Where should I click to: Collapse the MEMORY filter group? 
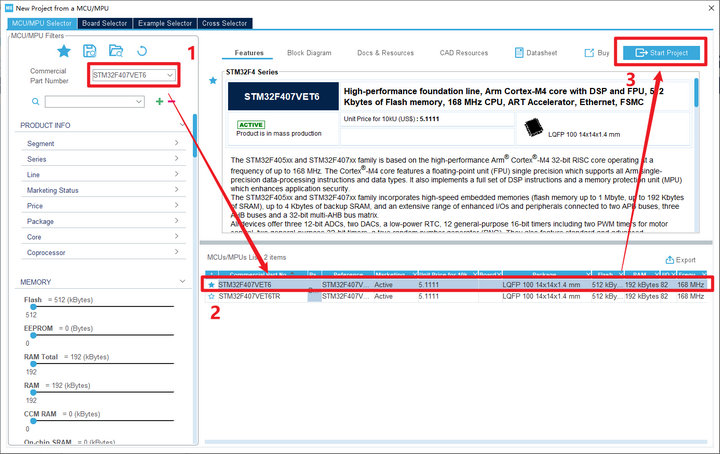[182, 281]
